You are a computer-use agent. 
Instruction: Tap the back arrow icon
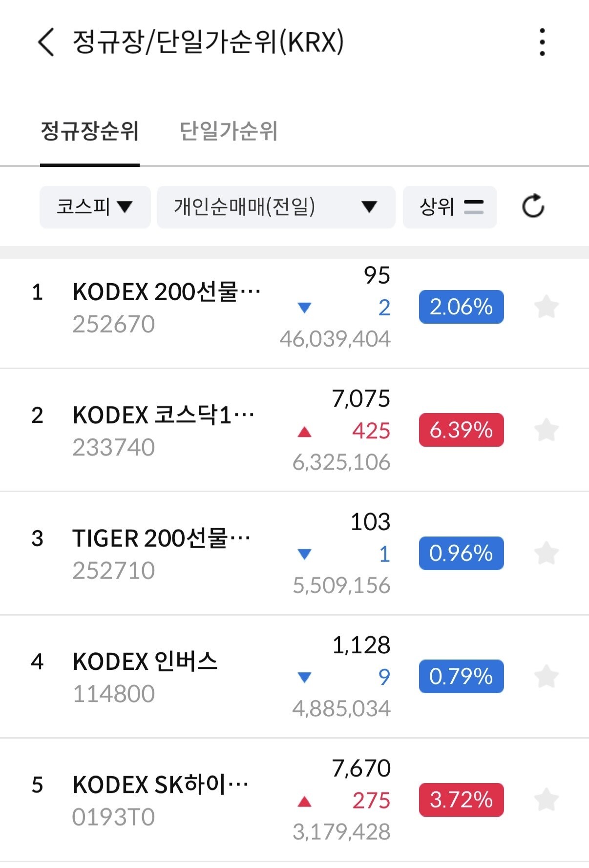(x=46, y=42)
